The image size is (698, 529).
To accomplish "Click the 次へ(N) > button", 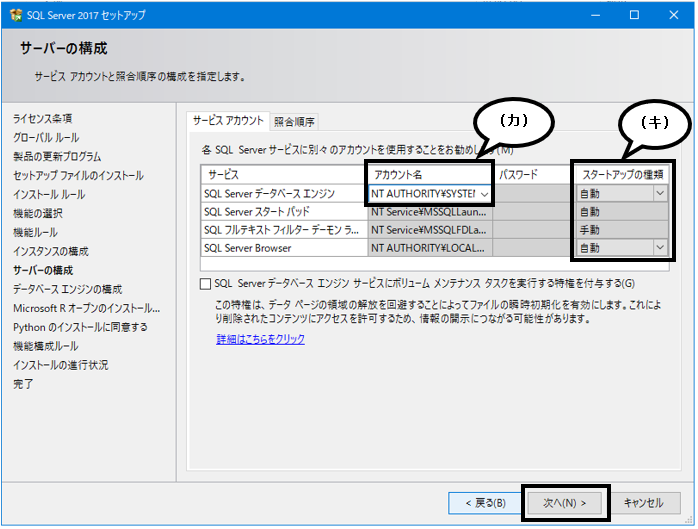I will coord(564,503).
